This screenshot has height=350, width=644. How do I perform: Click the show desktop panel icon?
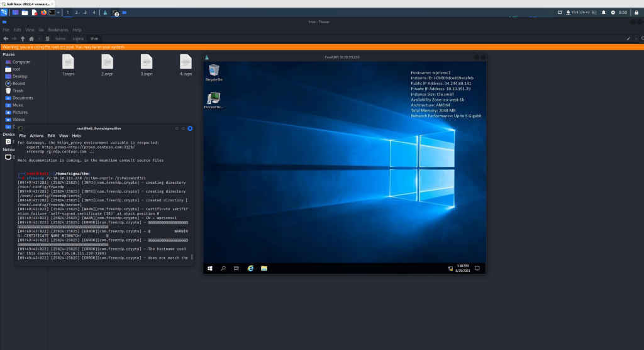pos(16,13)
